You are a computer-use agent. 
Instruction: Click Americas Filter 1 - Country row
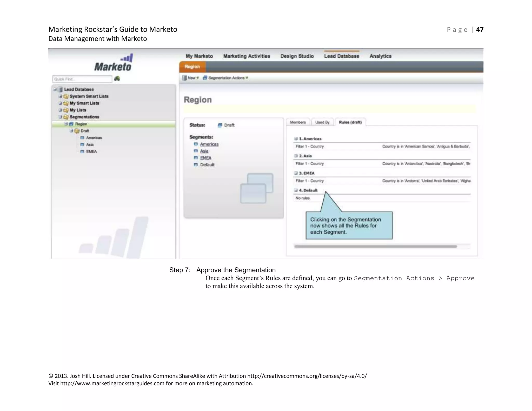[382, 147]
